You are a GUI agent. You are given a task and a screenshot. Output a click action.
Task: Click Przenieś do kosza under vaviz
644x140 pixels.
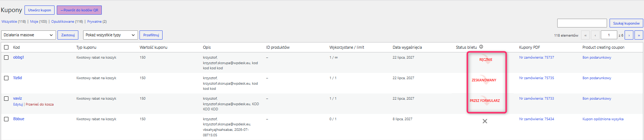[x=40, y=104]
